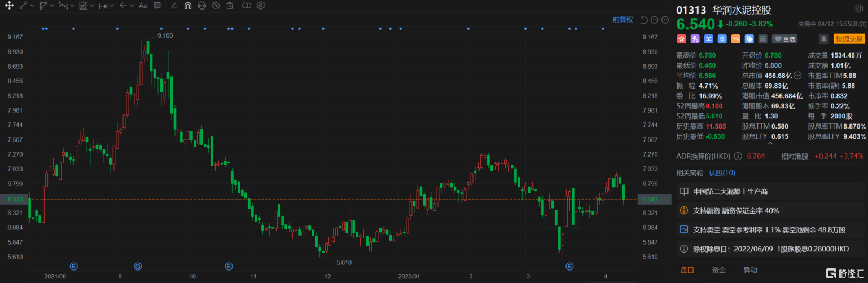Viewport: 868px width, 283px height.
Task: Open the 中国第二大混凝土生产商 company note
Action: coord(770,192)
